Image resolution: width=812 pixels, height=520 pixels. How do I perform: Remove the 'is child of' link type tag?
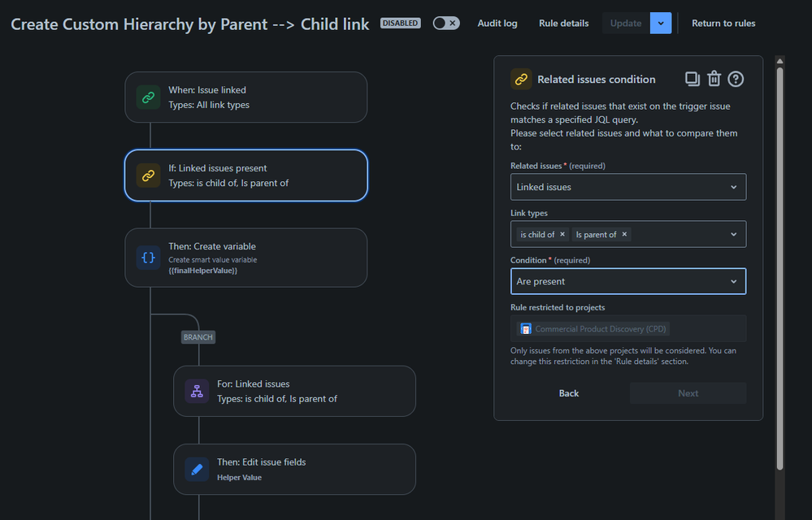562,235
